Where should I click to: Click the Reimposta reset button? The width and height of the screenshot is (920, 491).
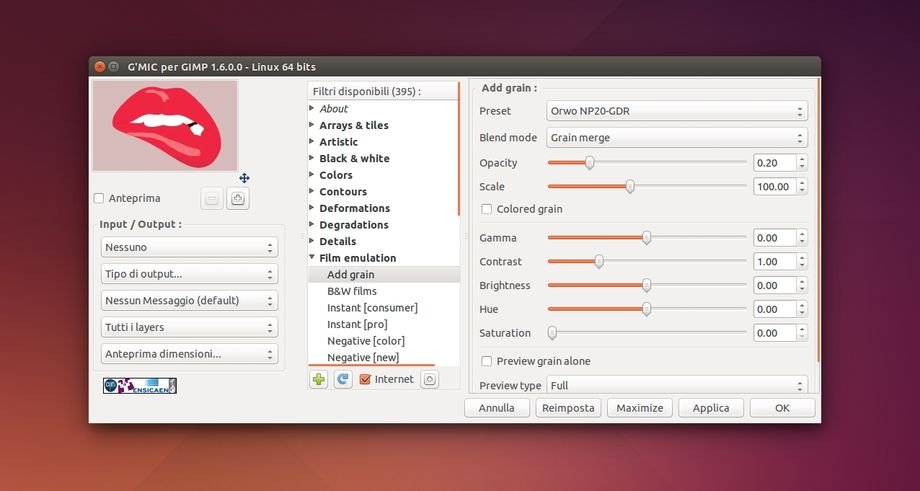(x=569, y=408)
